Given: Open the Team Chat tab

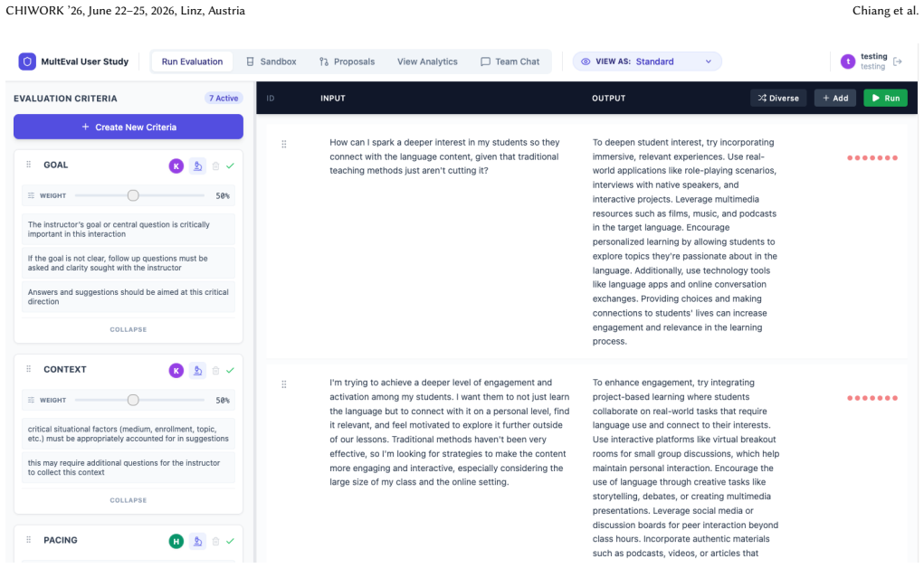Looking at the screenshot, I should point(510,62).
